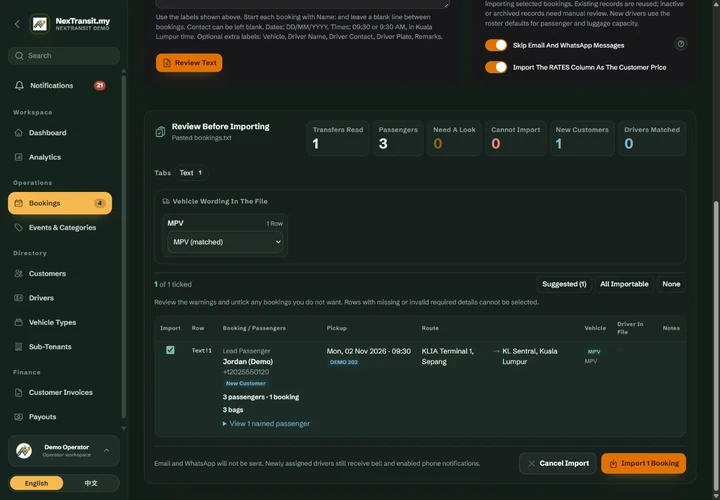The height and width of the screenshot is (500, 720).
Task: Click the back arrow in the sidebar header
Action: tap(17, 24)
